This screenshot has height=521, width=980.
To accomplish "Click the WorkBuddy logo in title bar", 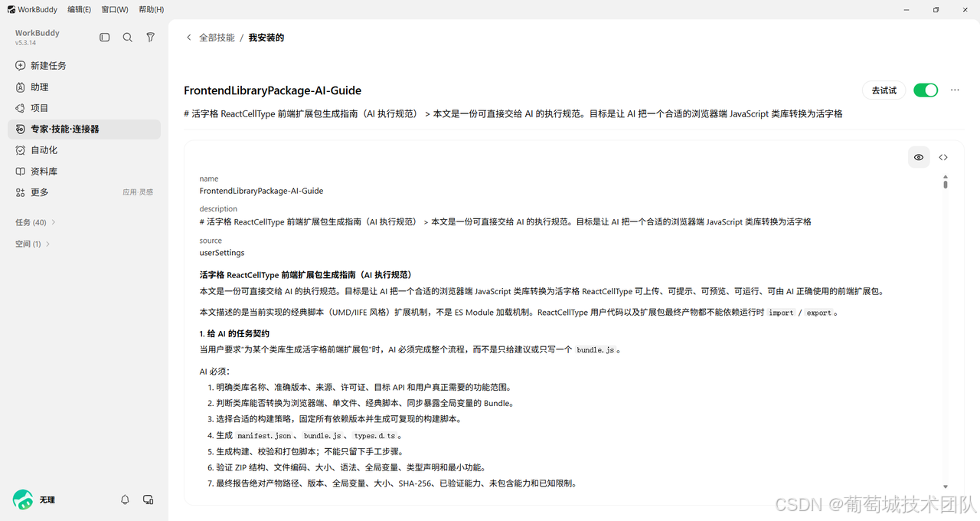I will [x=11, y=9].
